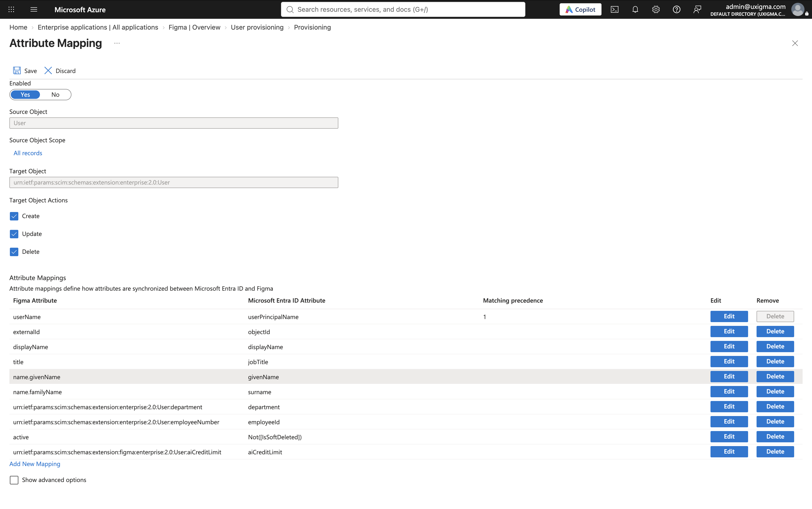This screenshot has height=509, width=812.
Task: Edit the userName mapping
Action: (729, 316)
